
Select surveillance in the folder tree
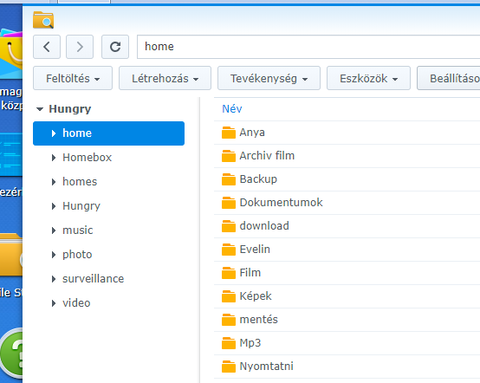click(x=93, y=279)
